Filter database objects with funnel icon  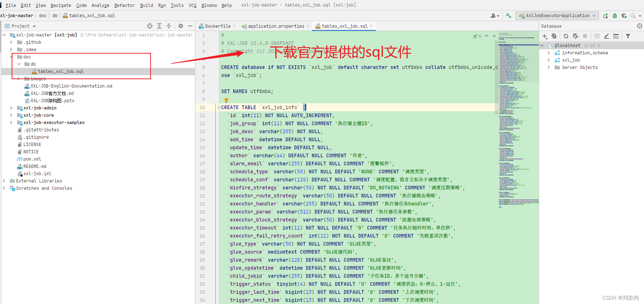point(628,36)
